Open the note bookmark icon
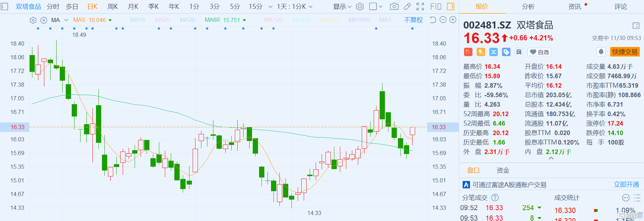644x221 pixels. [x=519, y=52]
